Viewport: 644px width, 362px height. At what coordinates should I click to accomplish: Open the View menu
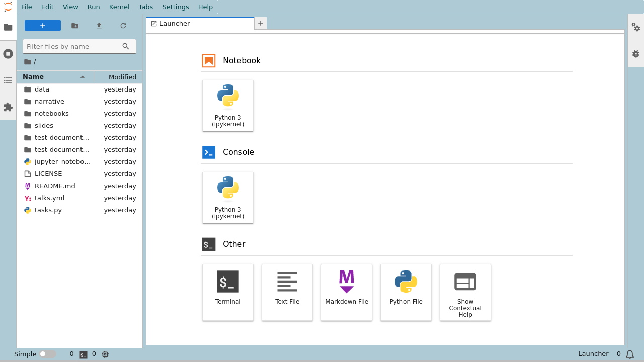(x=70, y=7)
